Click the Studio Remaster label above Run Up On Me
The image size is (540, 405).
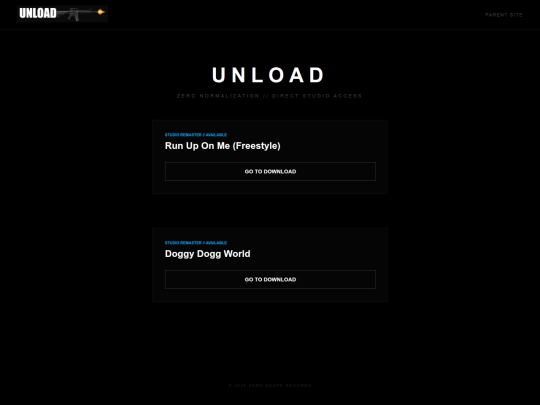pos(196,135)
